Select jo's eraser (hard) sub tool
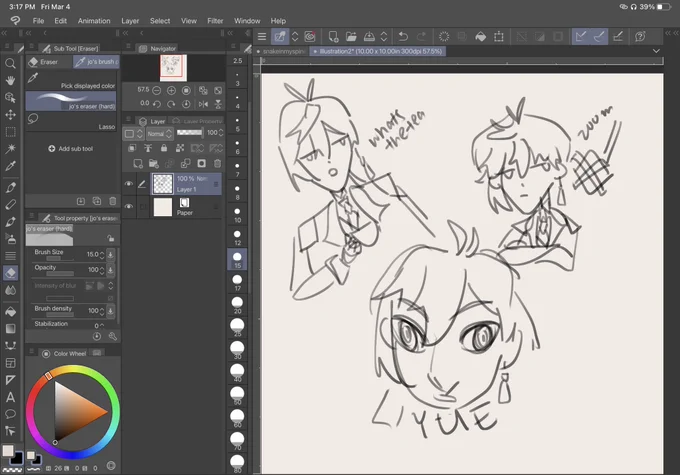This screenshot has width=680, height=475. point(71,101)
